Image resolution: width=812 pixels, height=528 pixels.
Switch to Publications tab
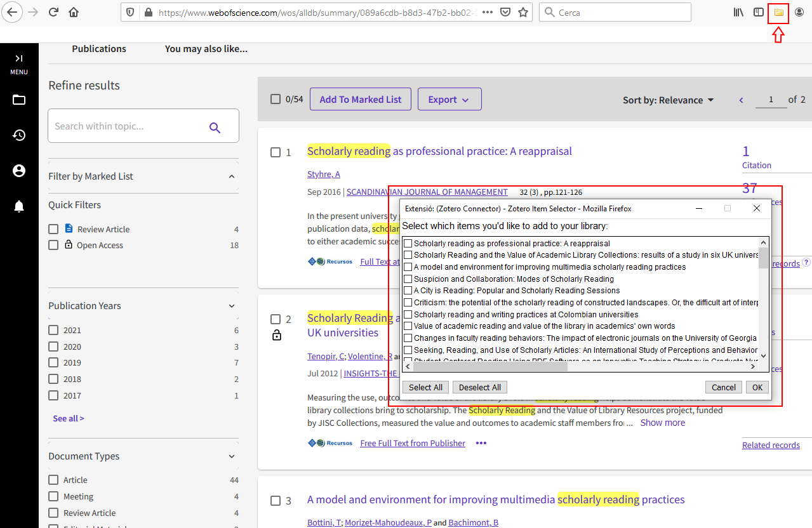pyautogui.click(x=99, y=49)
